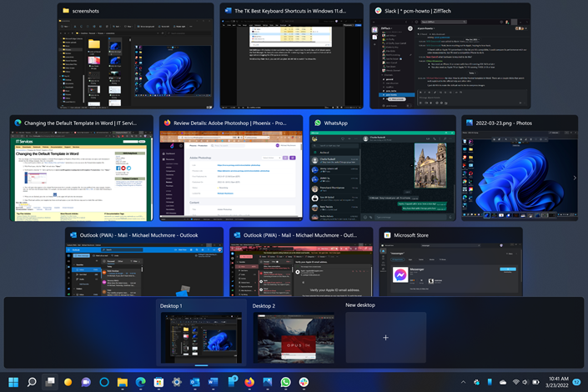The width and height of the screenshot is (588, 392).
Task: Switch to the Desktop 2 thumbnail
Action: [294, 338]
